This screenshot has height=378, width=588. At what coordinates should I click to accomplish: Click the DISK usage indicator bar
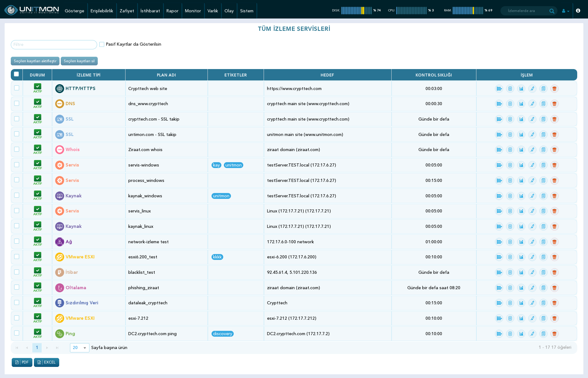(356, 10)
